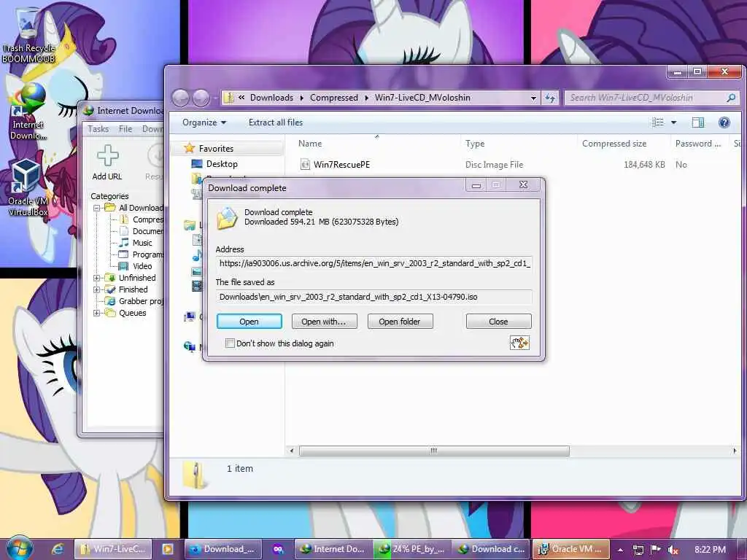The width and height of the screenshot is (747, 560).
Task: Click the Address URL field in dialog
Action: (374, 263)
